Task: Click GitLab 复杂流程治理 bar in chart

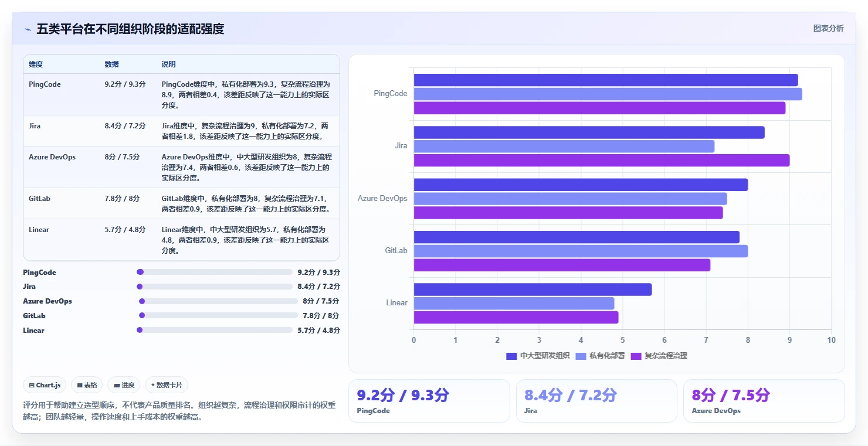Action: point(562,265)
